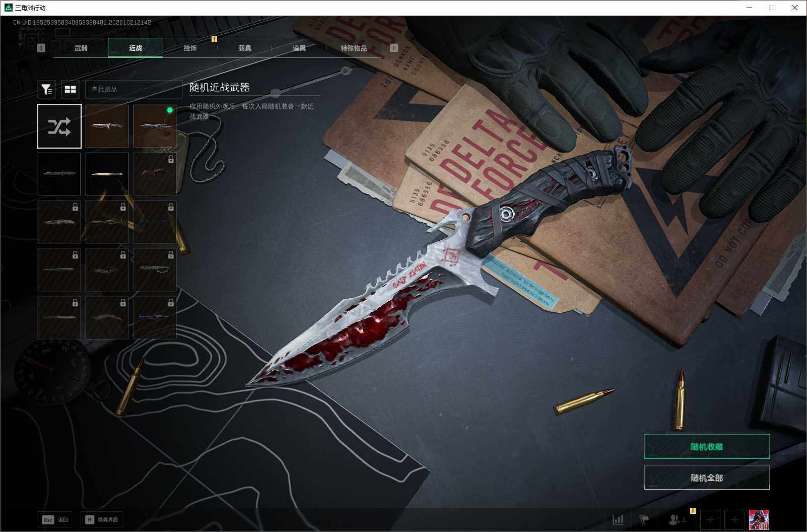807x532 pixels.
Task: Click the E key next-tab hint
Action: pos(394,48)
